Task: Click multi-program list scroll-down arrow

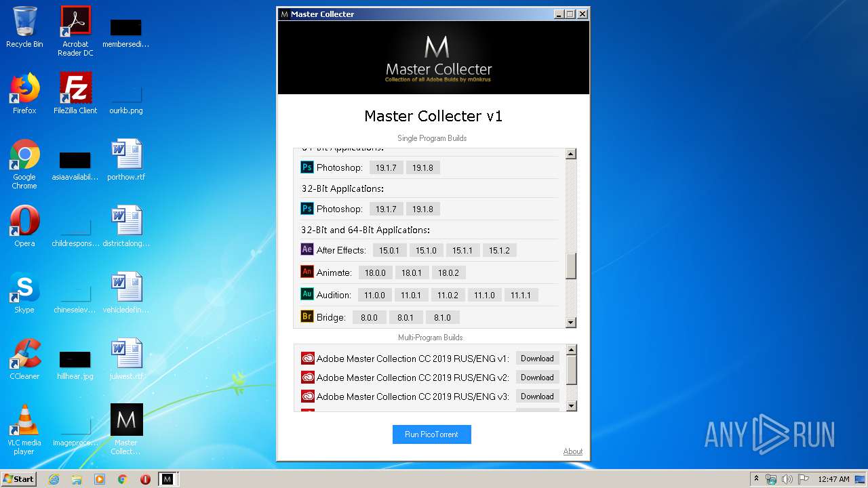Action: tap(571, 405)
